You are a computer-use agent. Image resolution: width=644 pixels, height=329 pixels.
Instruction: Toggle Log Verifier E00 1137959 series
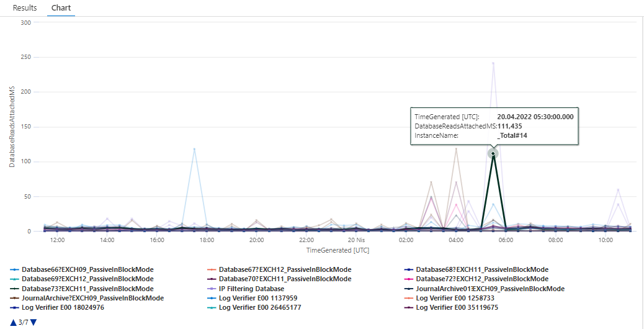click(x=252, y=298)
